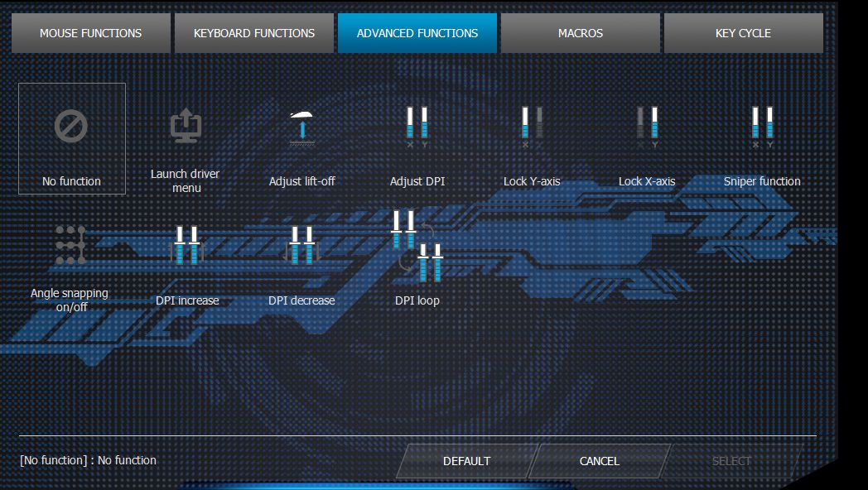Select the Lock X-axis icon
The image size is (868, 490).
tap(647, 127)
